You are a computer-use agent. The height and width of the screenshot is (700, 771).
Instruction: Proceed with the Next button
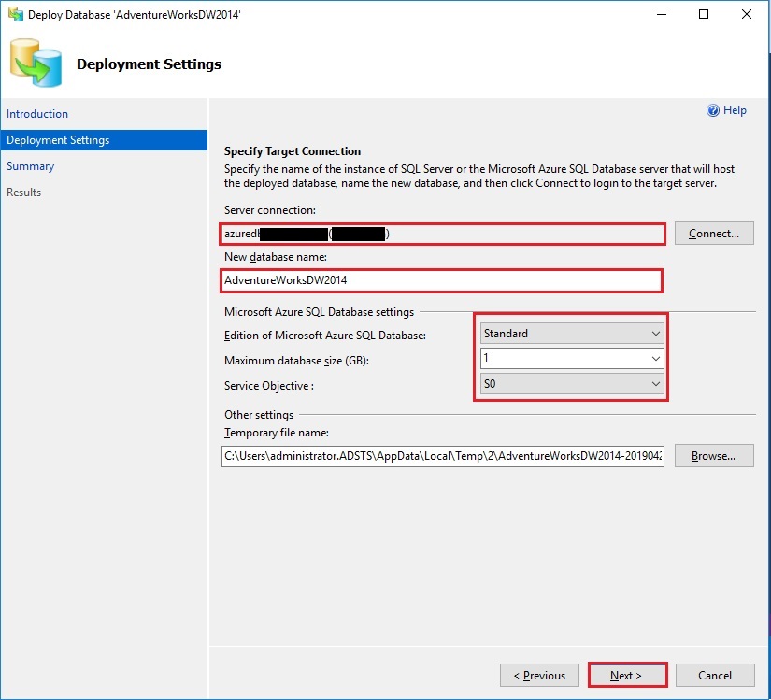point(627,676)
